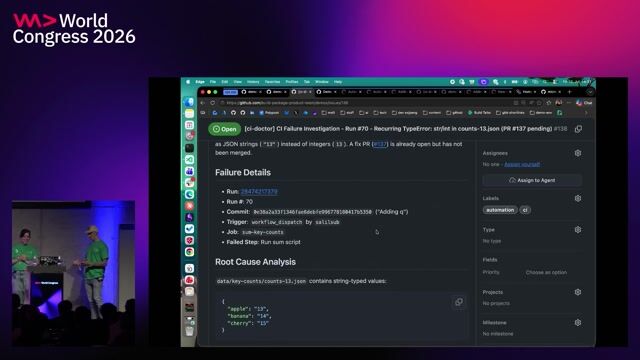This screenshot has width=640, height=360.
Task: Open the Projects gear settings
Action: (x=578, y=292)
